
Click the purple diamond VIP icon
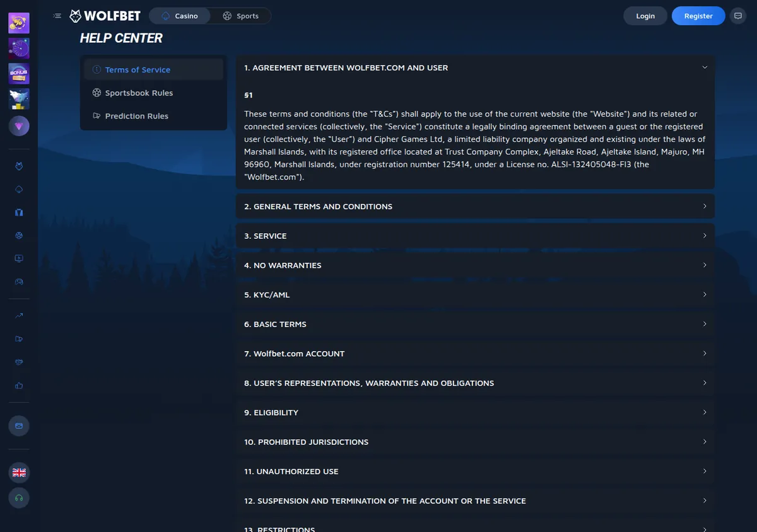19,126
